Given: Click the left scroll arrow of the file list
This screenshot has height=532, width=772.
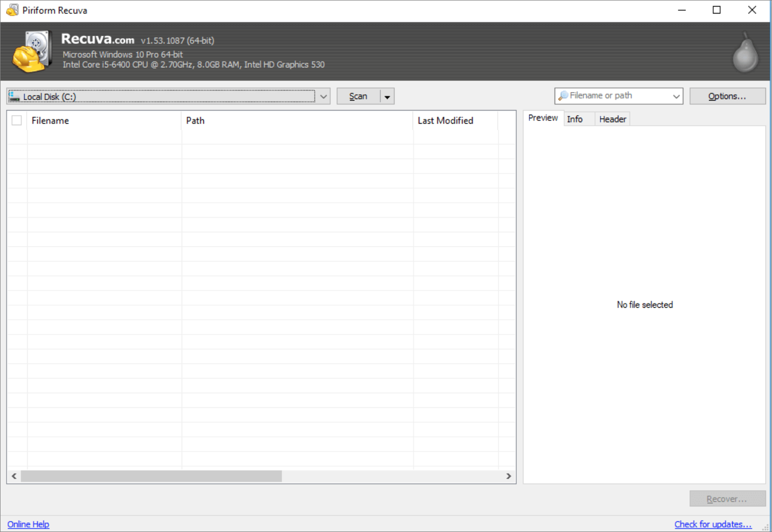Looking at the screenshot, I should click(14, 476).
